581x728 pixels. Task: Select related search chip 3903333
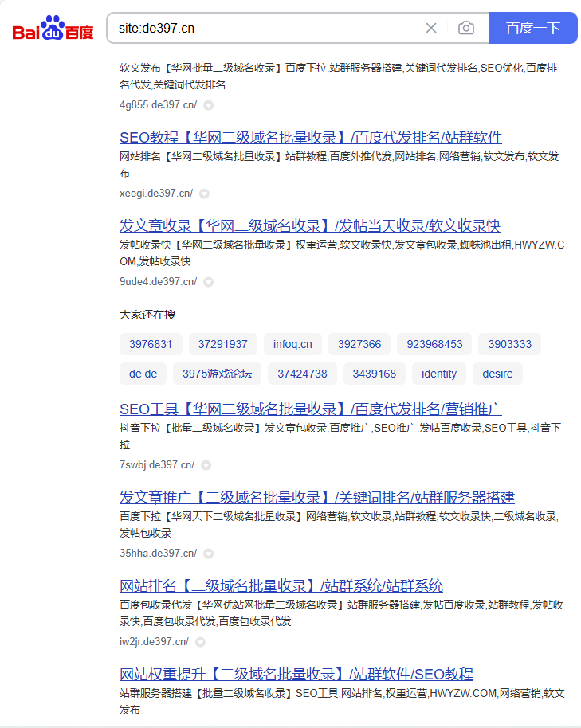(x=509, y=344)
